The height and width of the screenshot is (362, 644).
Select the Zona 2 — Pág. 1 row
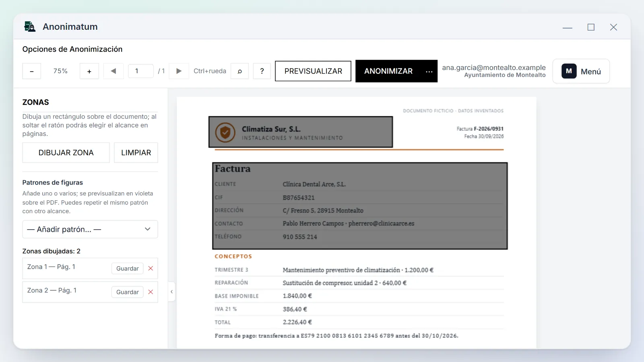click(90, 292)
